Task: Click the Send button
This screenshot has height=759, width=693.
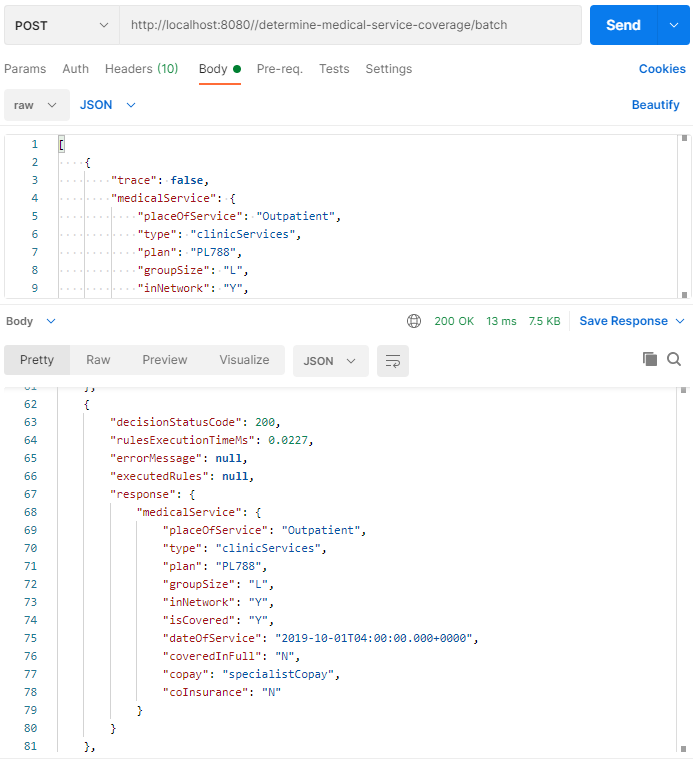Action: point(622,25)
